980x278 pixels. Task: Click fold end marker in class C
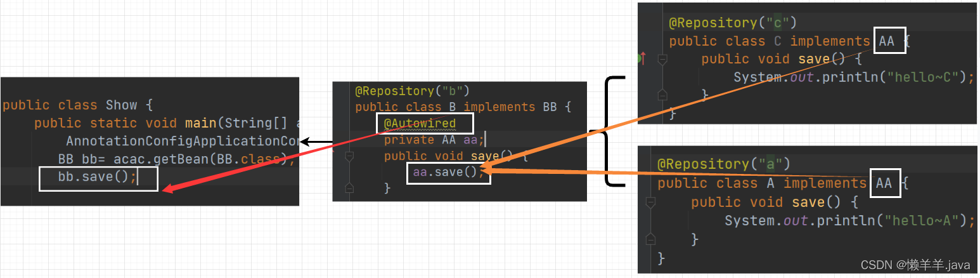(662, 95)
